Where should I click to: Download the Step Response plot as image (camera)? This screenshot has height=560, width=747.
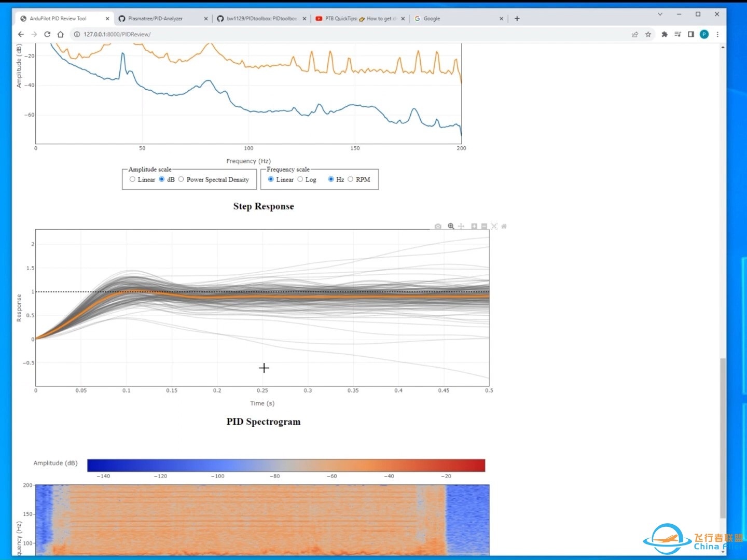tap(438, 227)
